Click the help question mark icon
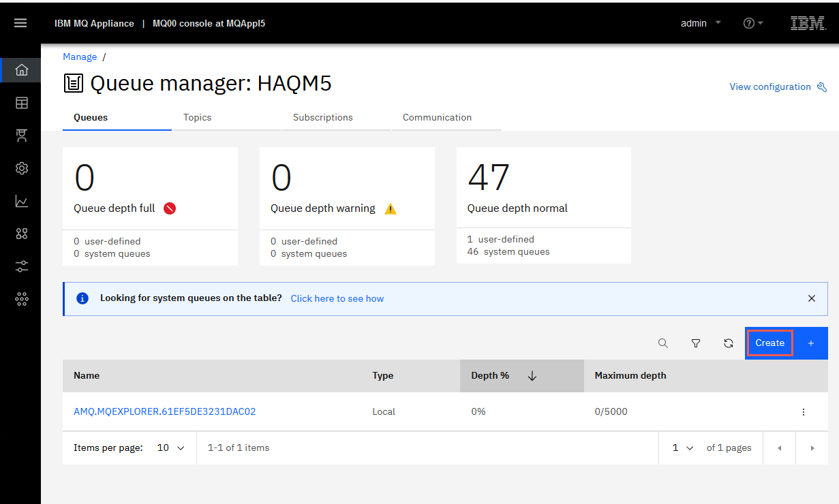The height and width of the screenshot is (504, 839). (749, 23)
